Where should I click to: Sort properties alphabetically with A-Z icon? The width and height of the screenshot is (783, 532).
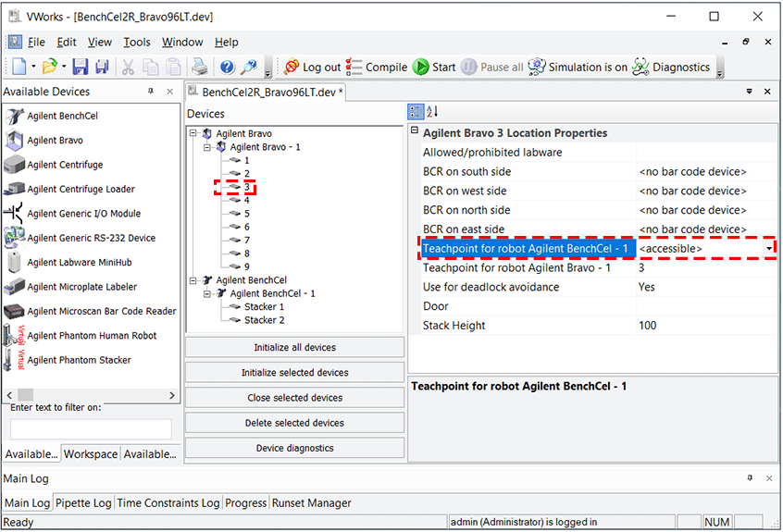click(x=432, y=112)
